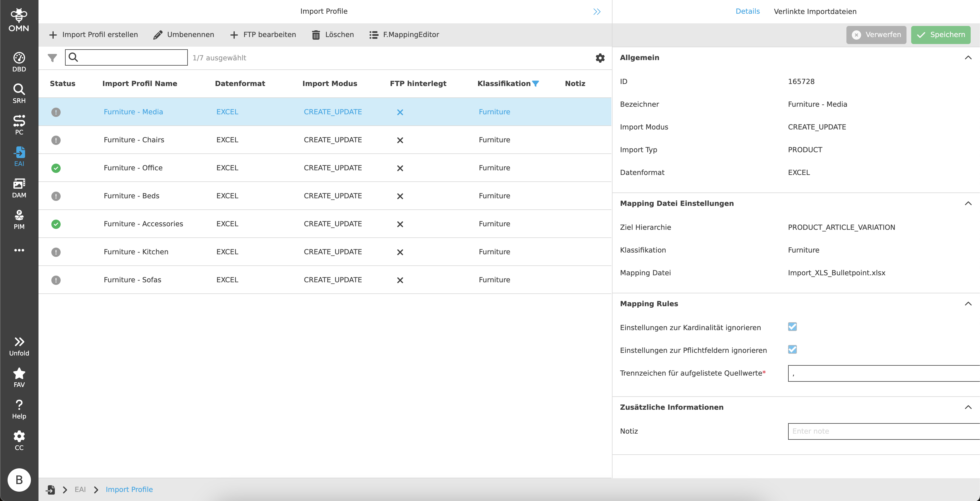Disable Einstellungen zur Pflichtfeldern ignorieren
The height and width of the screenshot is (501, 980).
[792, 350]
